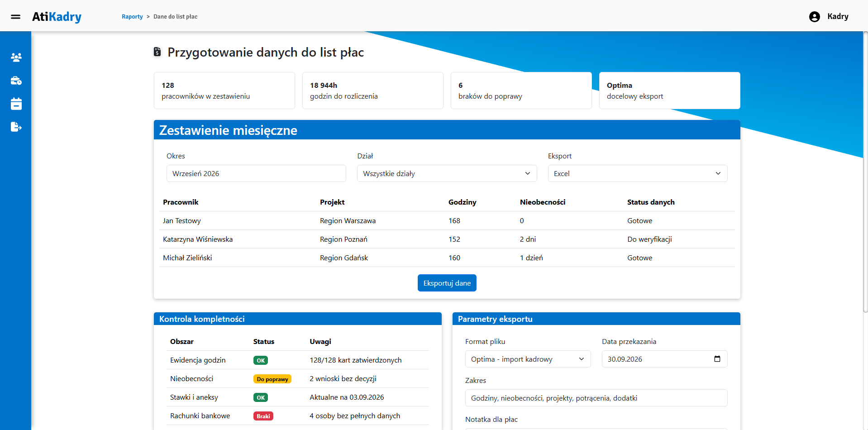Open the Eksport dropdown set to Excel
Viewport: 868px width, 430px height.
point(637,173)
